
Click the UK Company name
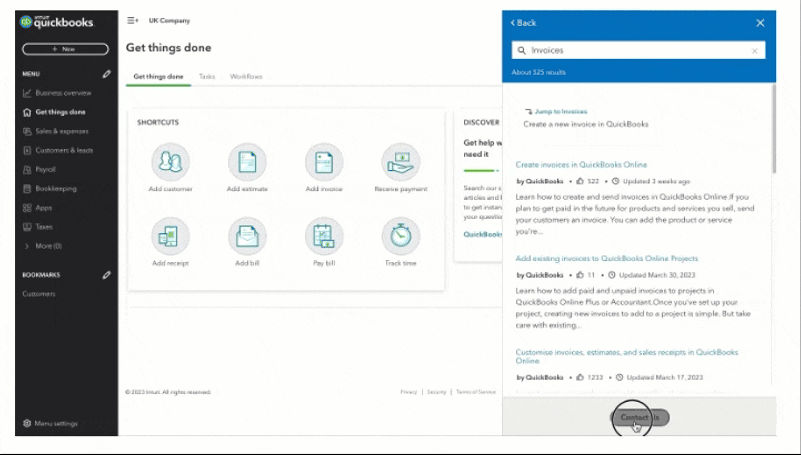click(x=169, y=20)
